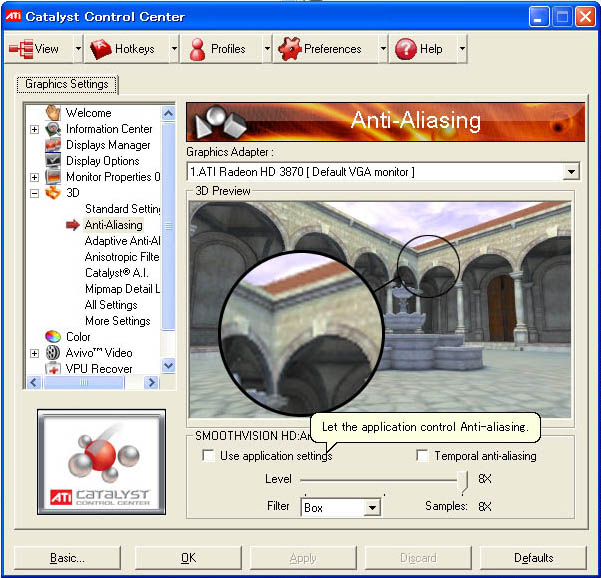Select Catalyst A.I. in the tree
This screenshot has width=601, height=578.
tap(117, 273)
